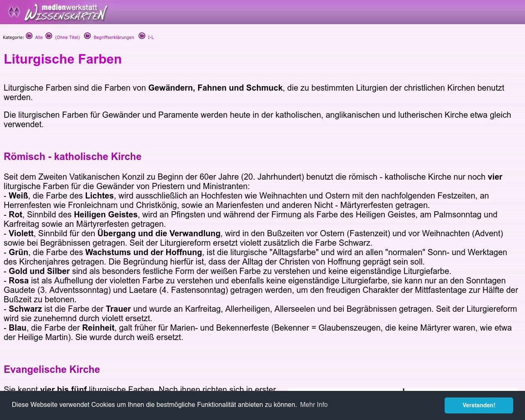Screen dimensions: 525x420
Task: Click the bold text Gewändern, Fahnen und Schmuck
Action: (x=215, y=88)
